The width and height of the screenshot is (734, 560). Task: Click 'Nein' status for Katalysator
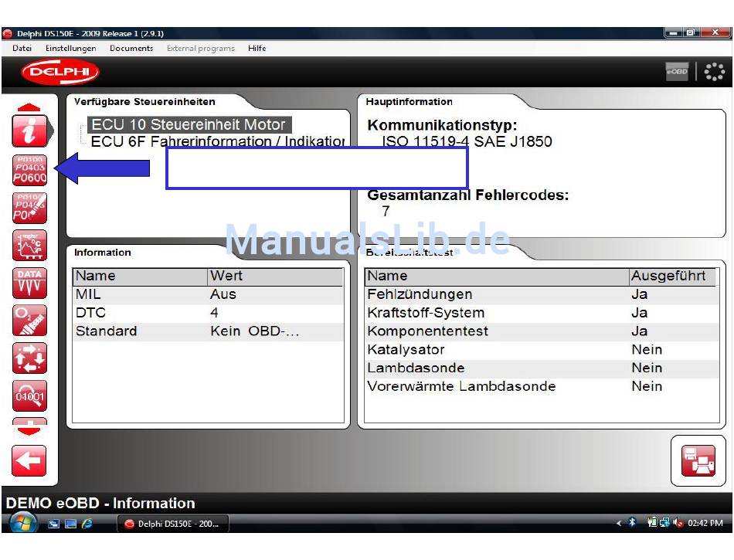click(647, 349)
